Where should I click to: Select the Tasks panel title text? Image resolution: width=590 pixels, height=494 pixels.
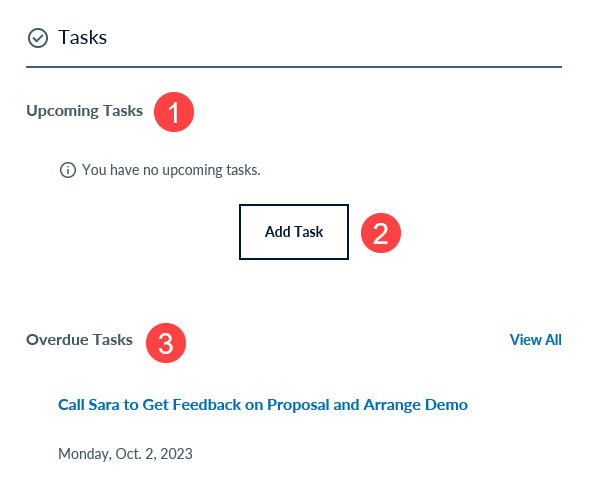[82, 38]
